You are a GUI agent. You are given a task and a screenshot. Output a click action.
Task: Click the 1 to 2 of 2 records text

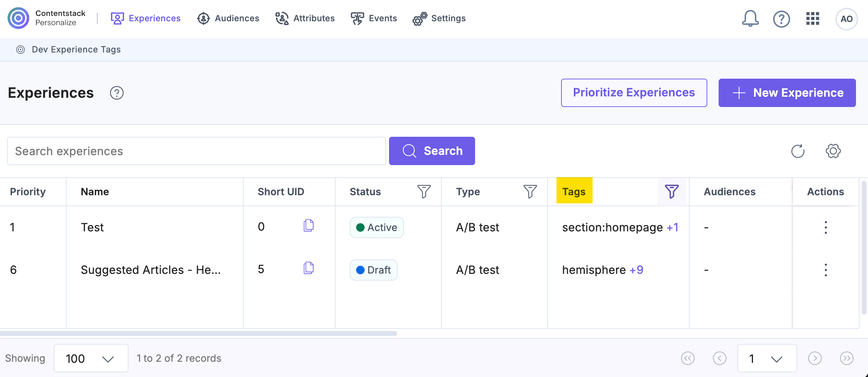[179, 358]
